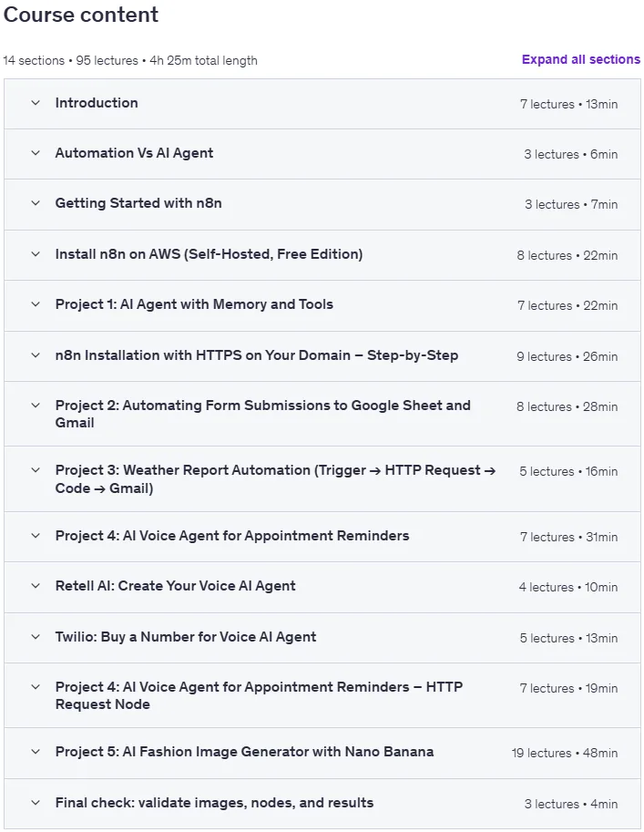Open the Getting Started with n8n chevron
644x832 pixels.
pyautogui.click(x=36, y=203)
